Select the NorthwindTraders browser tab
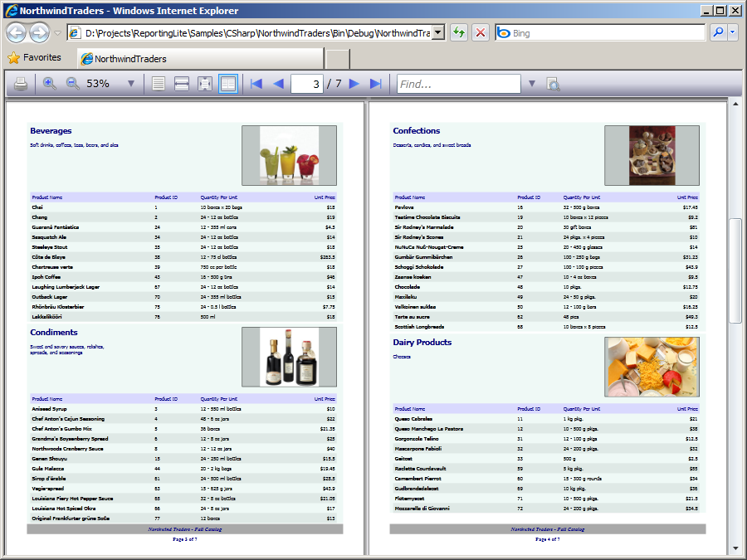Screen dimensions: 747x560 200,59
